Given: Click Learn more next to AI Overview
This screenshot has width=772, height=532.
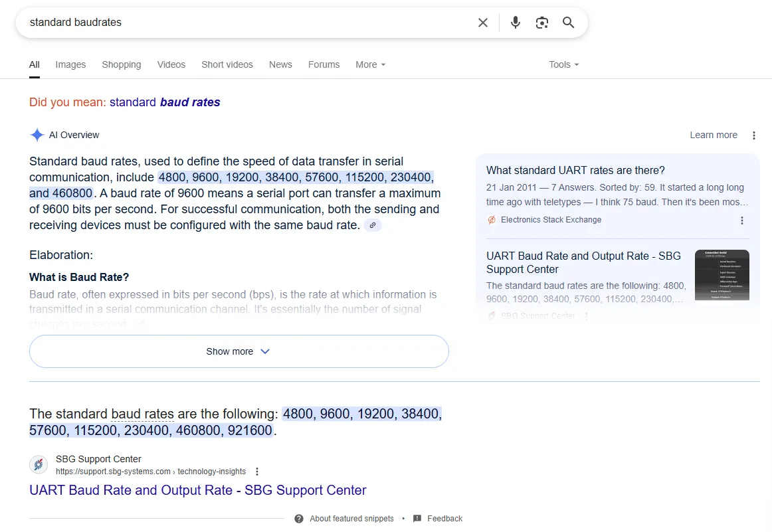Looking at the screenshot, I should 713,135.
